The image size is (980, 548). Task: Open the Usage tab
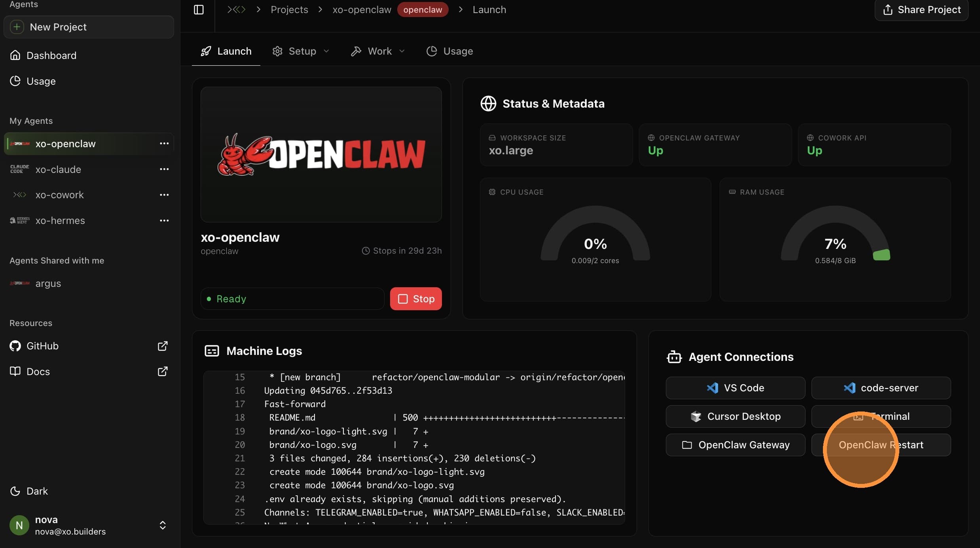449,51
